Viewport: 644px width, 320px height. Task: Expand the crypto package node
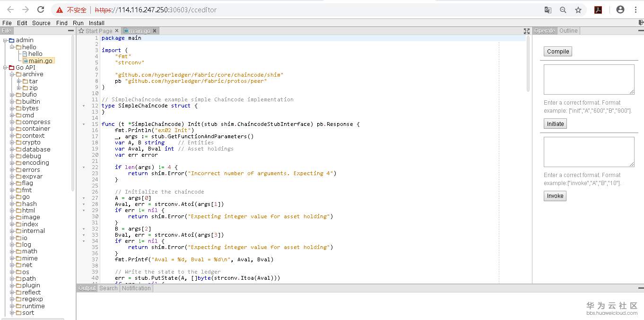(x=12, y=142)
